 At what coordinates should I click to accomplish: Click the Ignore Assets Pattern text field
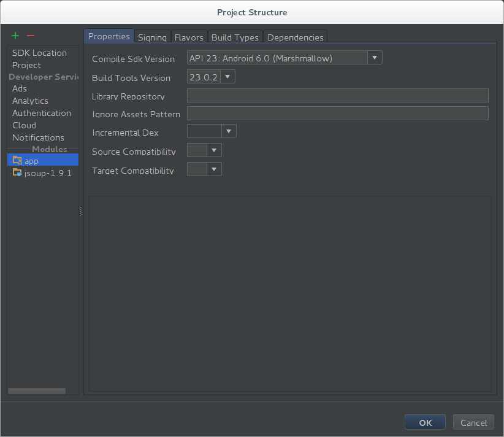[x=337, y=114]
